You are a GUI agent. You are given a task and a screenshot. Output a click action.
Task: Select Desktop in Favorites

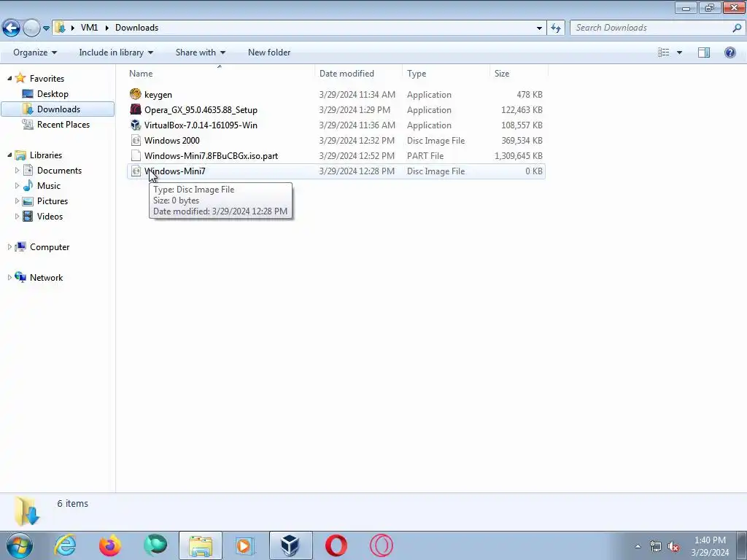[53, 94]
